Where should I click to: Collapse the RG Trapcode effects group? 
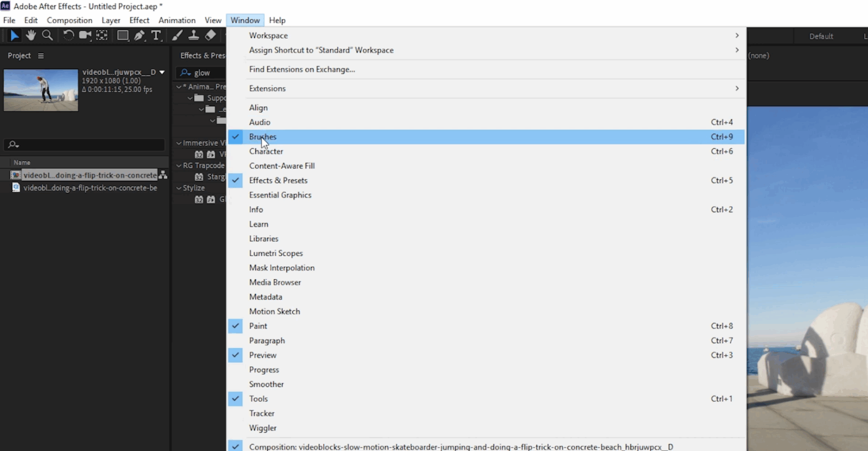pos(179,166)
